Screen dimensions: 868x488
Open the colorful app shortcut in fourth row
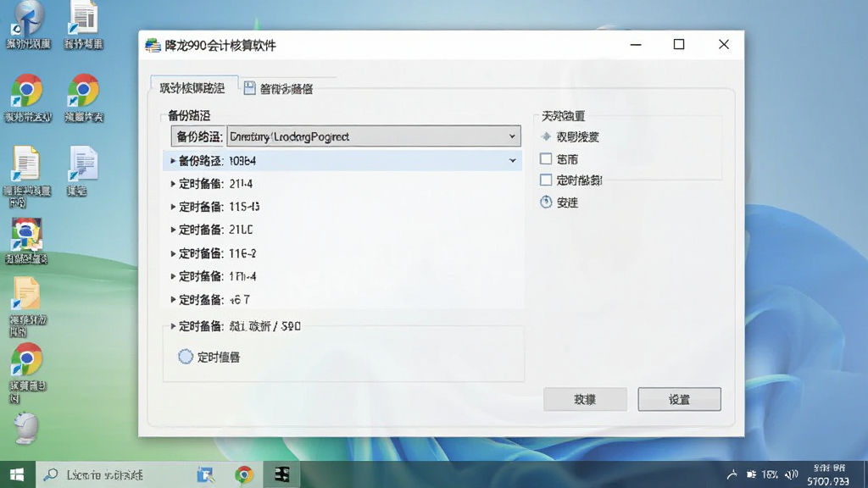(26, 241)
